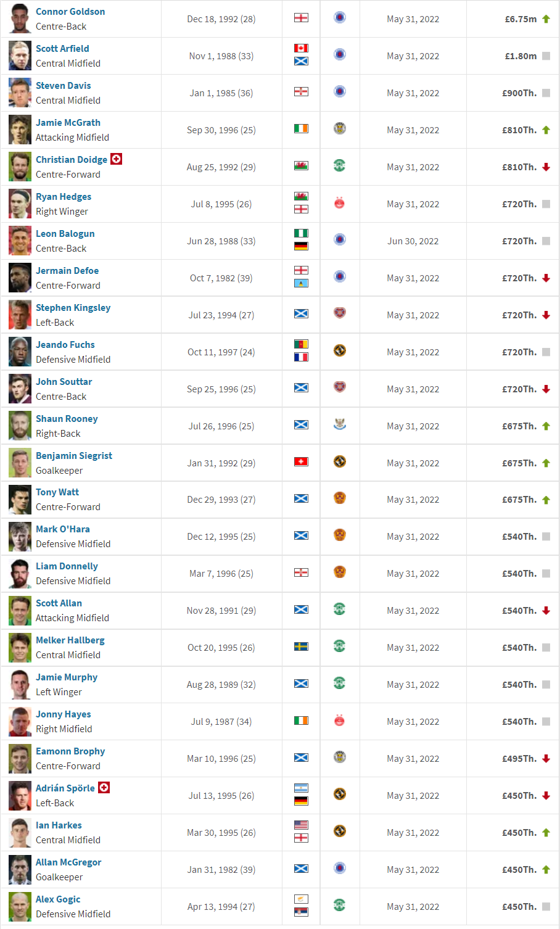This screenshot has height=929, width=560.
Task: Click the Alex Gogic name link
Action: click(58, 899)
